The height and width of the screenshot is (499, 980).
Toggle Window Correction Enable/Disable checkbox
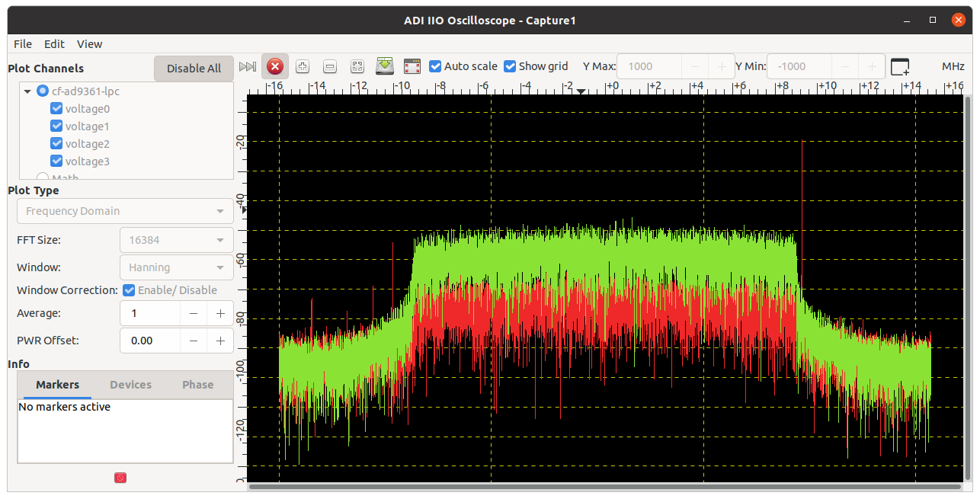(x=129, y=290)
